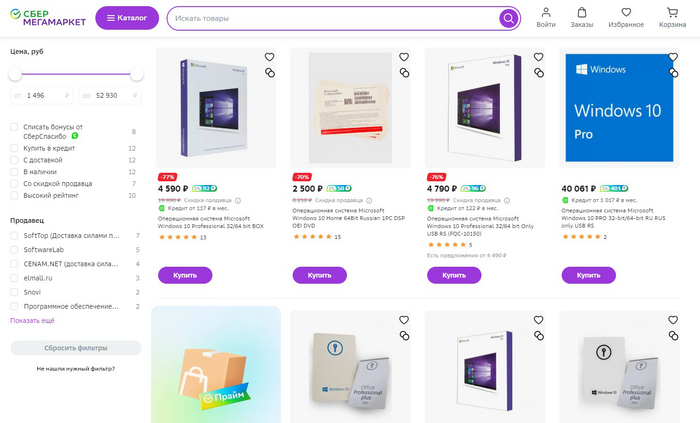Click Купить for the 2 500 ₽ Windows 10 Home

coord(320,275)
